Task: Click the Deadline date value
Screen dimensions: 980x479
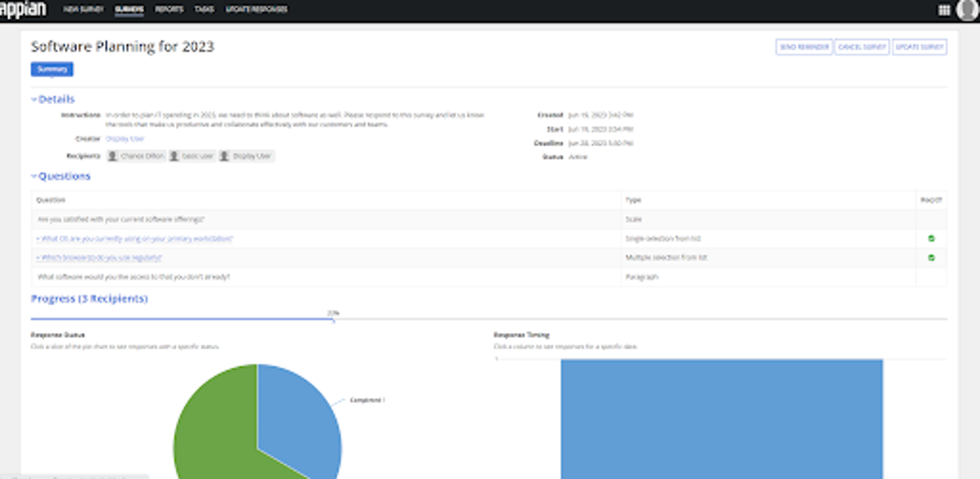Action: click(x=601, y=144)
